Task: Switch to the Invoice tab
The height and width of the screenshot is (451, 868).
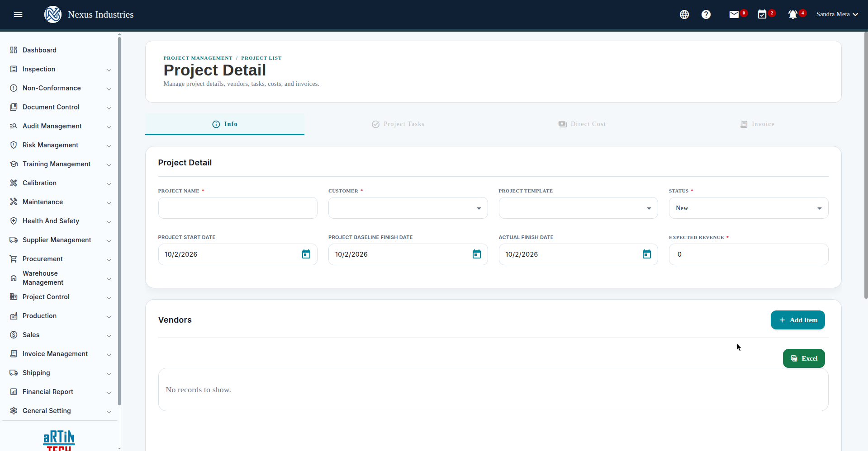Action: (x=757, y=124)
